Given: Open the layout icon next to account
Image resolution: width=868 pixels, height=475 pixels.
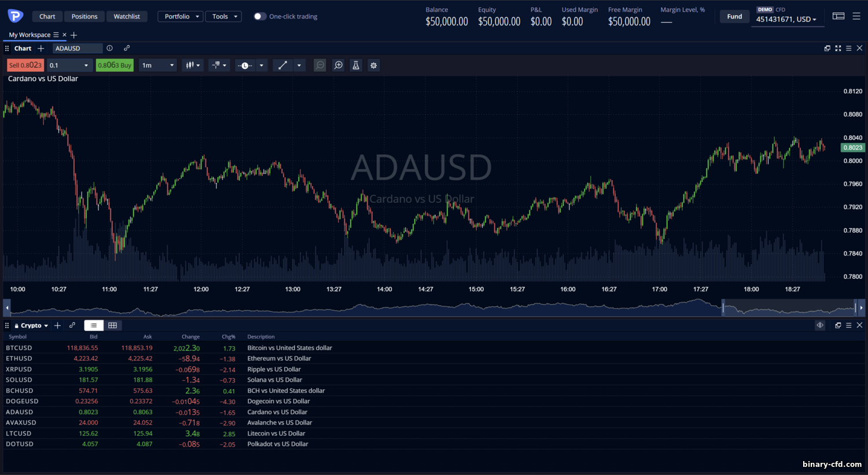Looking at the screenshot, I should [838, 16].
